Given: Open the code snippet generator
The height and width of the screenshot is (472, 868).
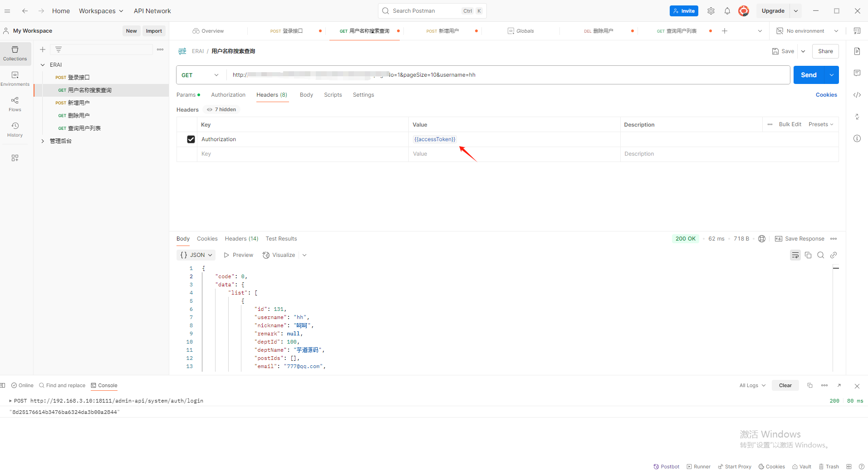Looking at the screenshot, I should pos(857,95).
